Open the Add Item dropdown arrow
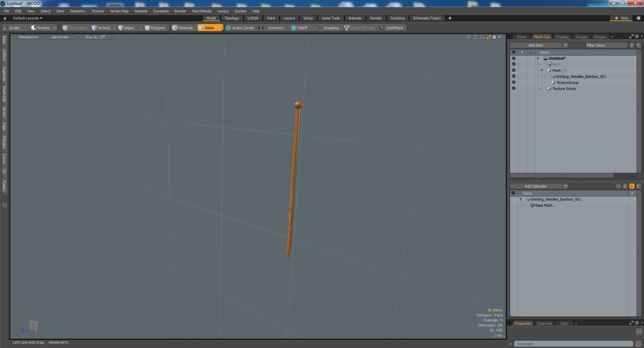The image size is (644, 348). (x=565, y=45)
